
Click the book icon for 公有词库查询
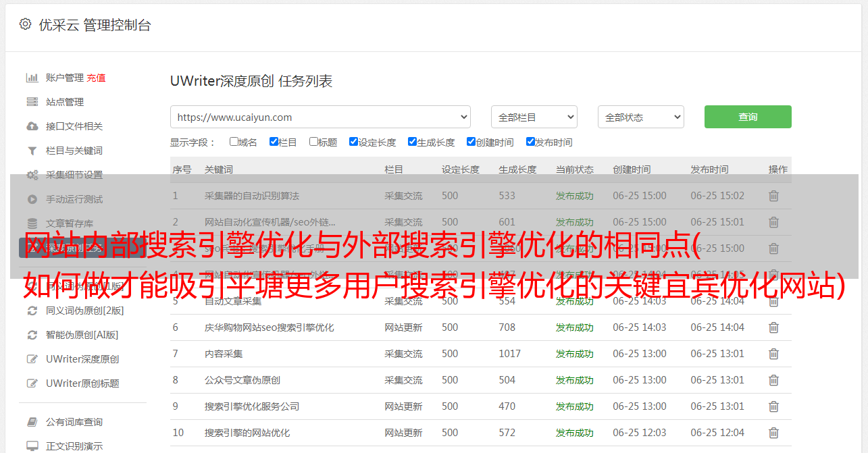click(32, 422)
